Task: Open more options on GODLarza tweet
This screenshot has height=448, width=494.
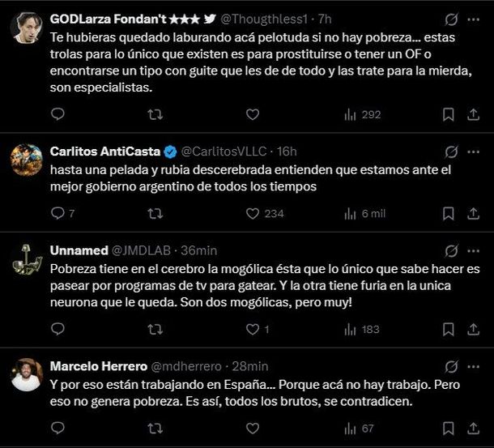Action: [475, 19]
